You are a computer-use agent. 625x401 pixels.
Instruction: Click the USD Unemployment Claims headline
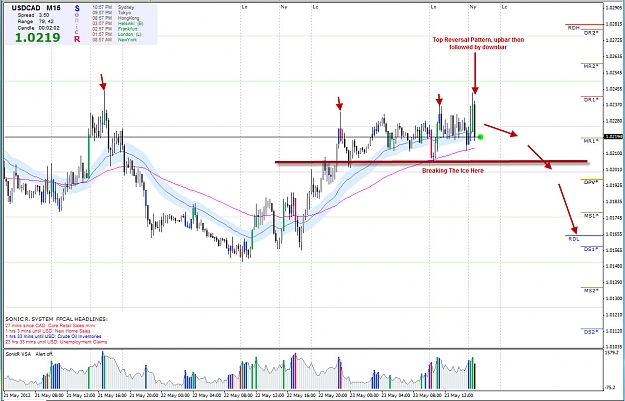(56, 342)
